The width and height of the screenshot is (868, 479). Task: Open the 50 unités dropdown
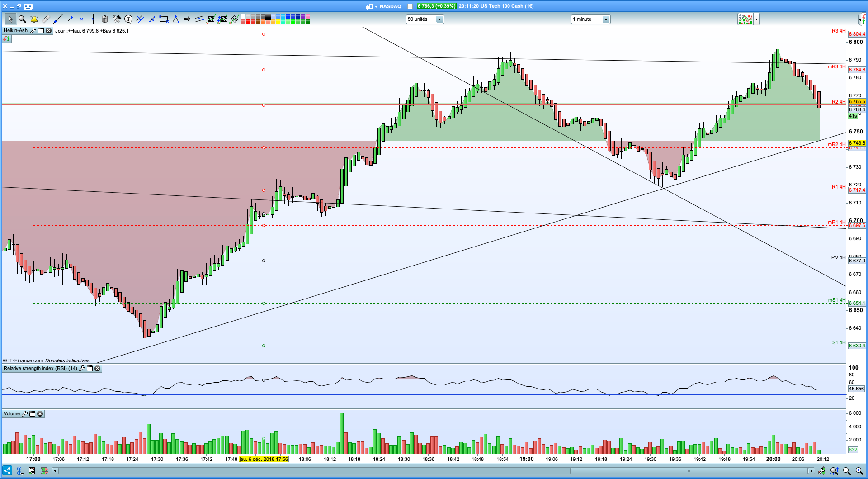point(425,19)
